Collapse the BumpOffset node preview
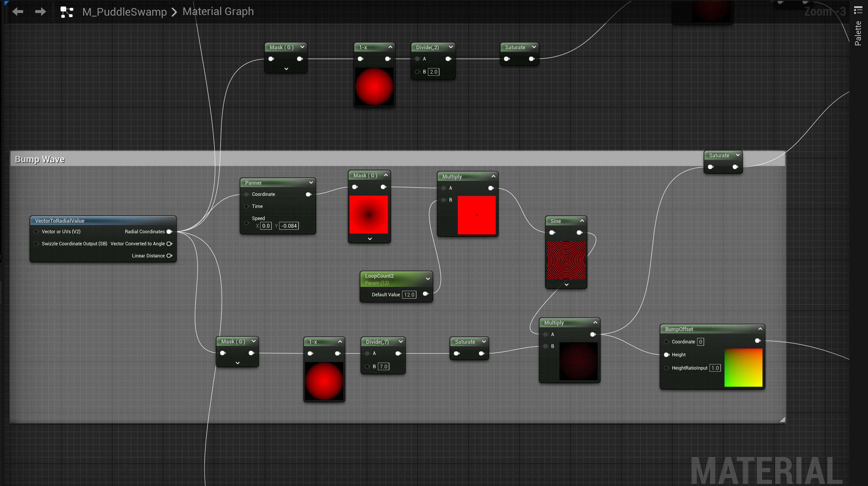This screenshot has width=868, height=486. point(760,329)
